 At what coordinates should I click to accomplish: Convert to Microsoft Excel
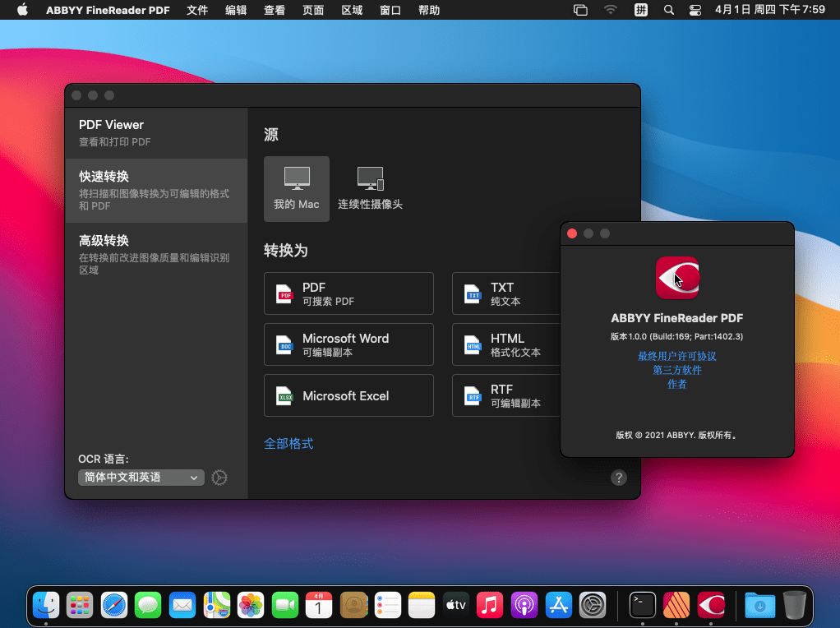point(348,395)
